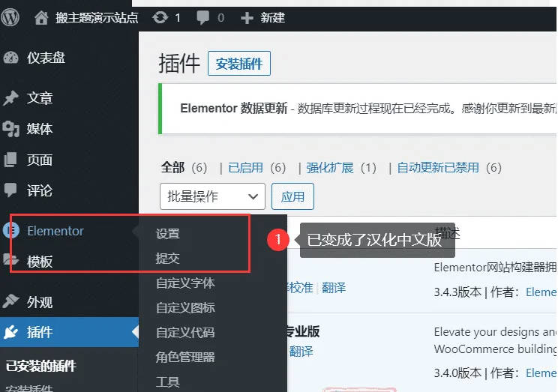The image size is (558, 392).
Task: Choose 工具 in Elementor flyout
Action: click(x=167, y=382)
